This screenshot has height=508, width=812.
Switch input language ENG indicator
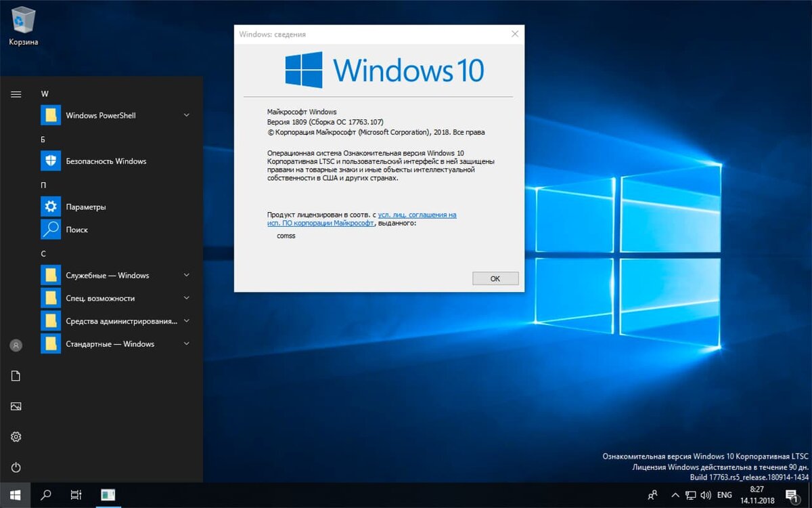(x=725, y=495)
